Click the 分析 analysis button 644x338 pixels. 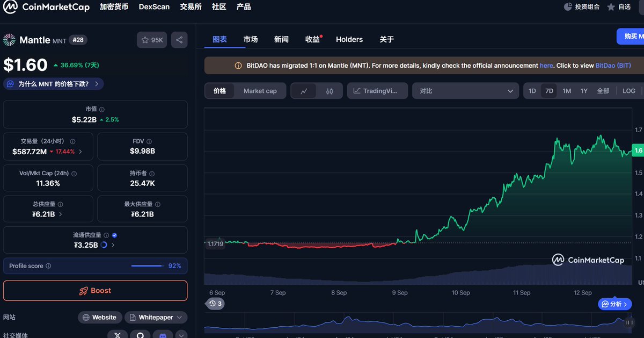click(615, 304)
